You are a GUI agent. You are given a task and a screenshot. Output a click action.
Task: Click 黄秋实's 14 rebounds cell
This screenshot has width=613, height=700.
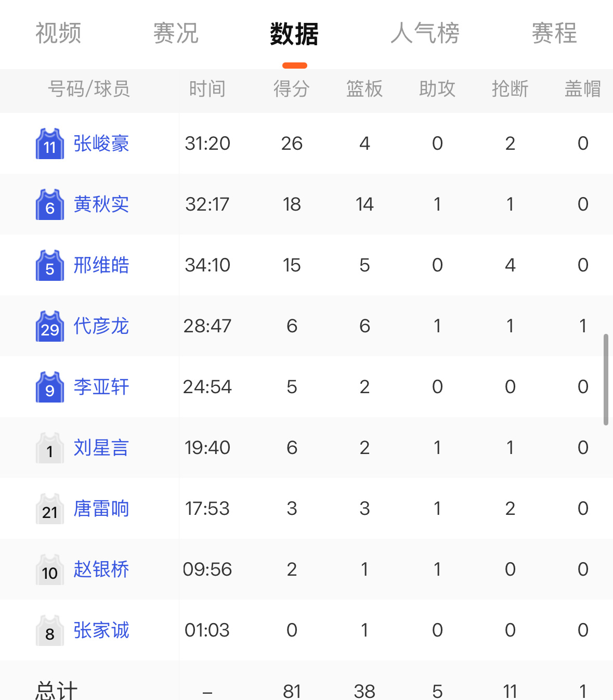click(364, 204)
